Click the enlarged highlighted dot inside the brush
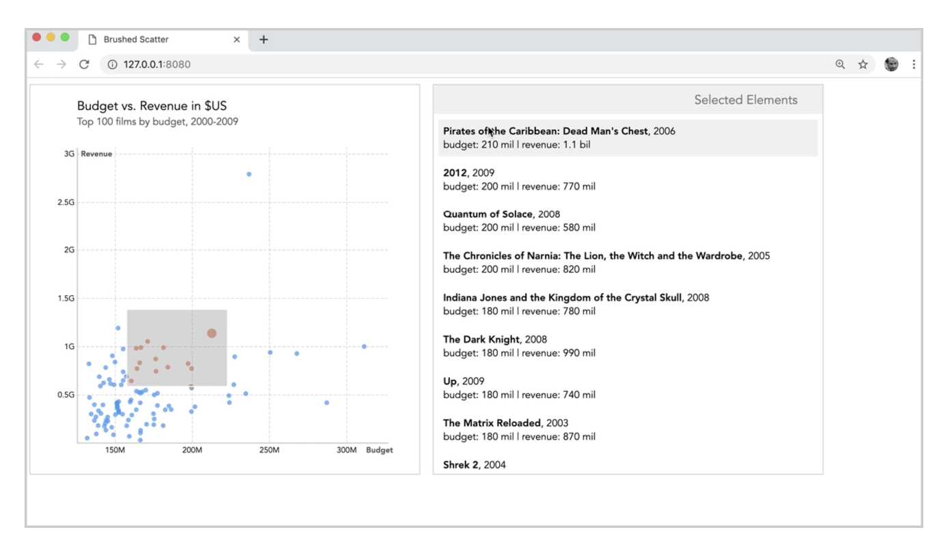Viewport: 952px width, 560px height. tap(212, 333)
